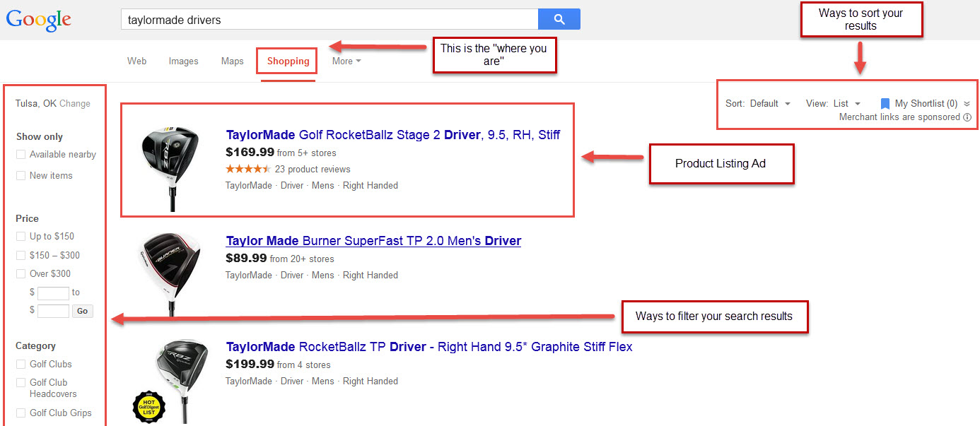Click the My Shortlist bookmark icon
The height and width of the screenshot is (426, 980).
[885, 102]
